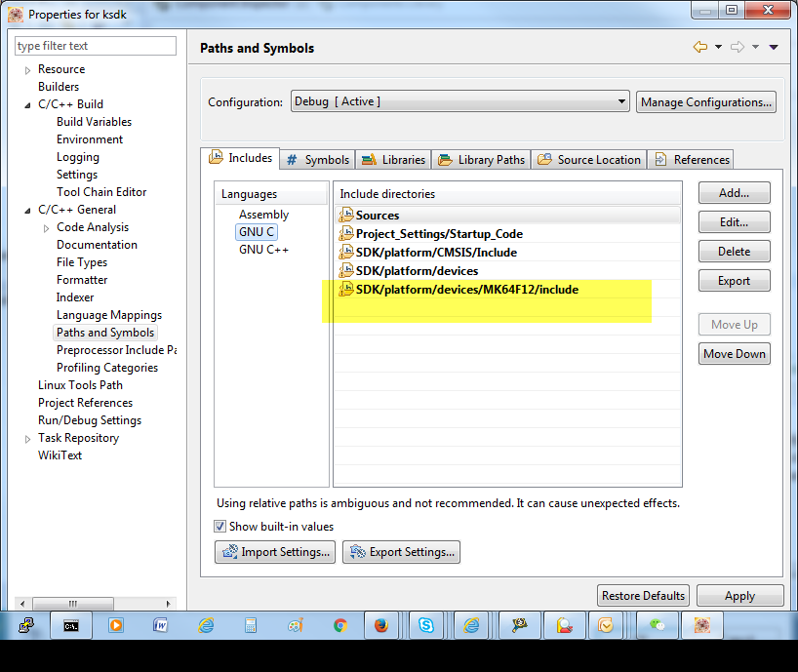The height and width of the screenshot is (672, 798).
Task: Click the Libraries tab icon
Action: pos(369,160)
